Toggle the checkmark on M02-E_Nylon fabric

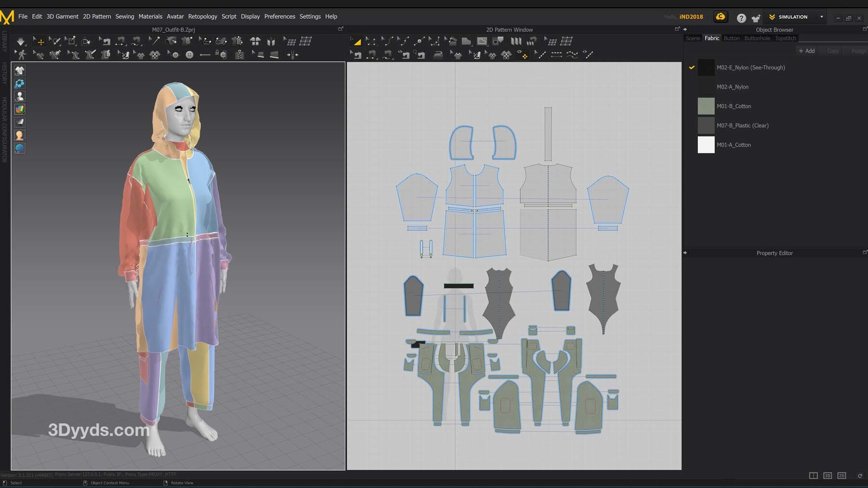point(692,68)
